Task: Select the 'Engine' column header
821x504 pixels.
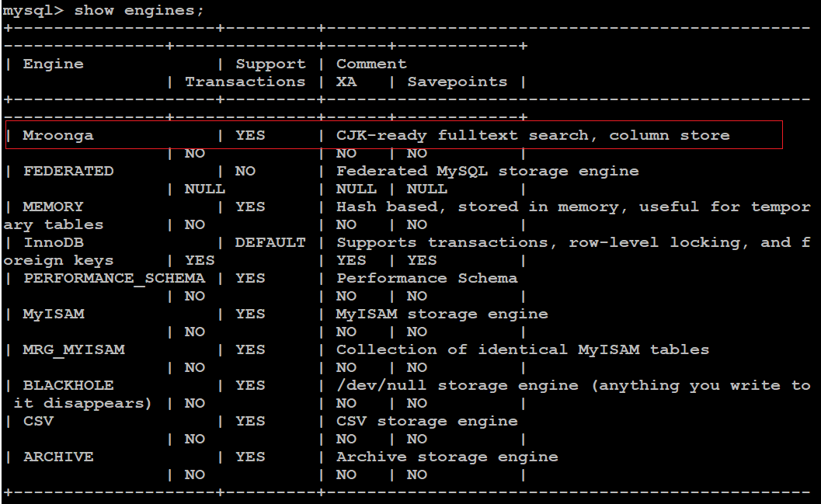Action: (53, 64)
